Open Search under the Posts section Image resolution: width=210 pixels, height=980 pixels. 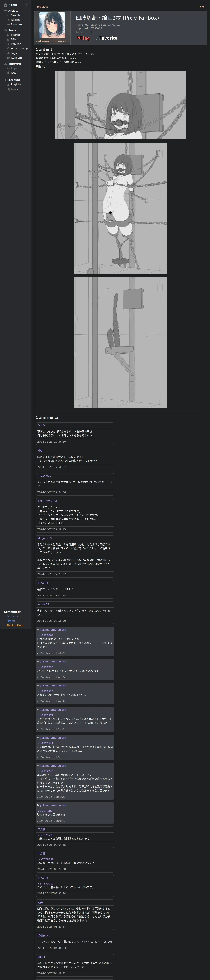13,35
